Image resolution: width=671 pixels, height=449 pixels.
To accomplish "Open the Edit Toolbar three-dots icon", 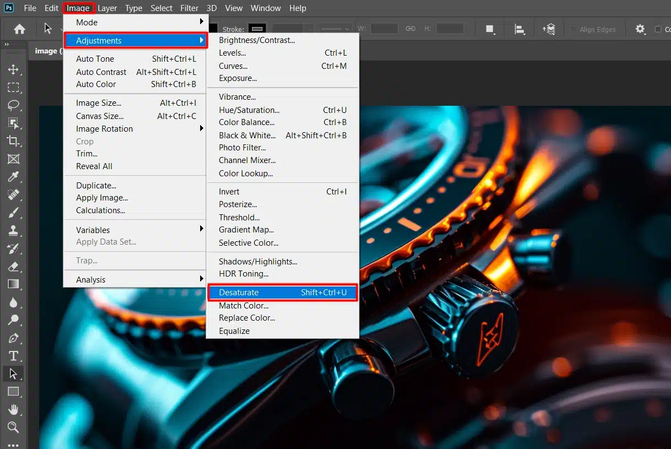I will [13, 445].
